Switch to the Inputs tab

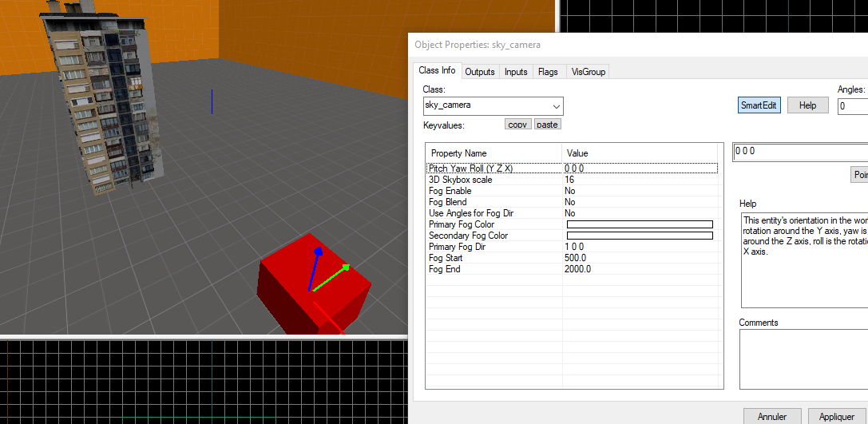(516, 72)
